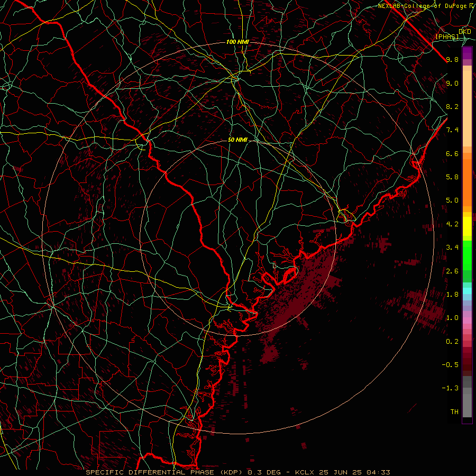Click the "TH" threshold label on the legend
Viewport: 476px width, 476px height.
tap(454, 412)
